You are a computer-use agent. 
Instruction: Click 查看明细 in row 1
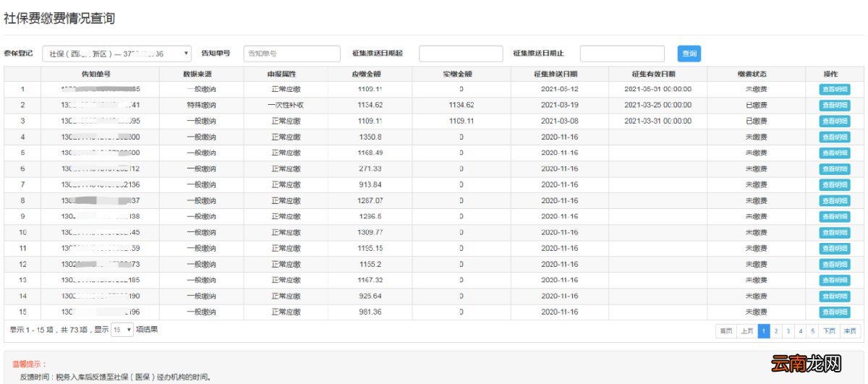tap(835, 90)
